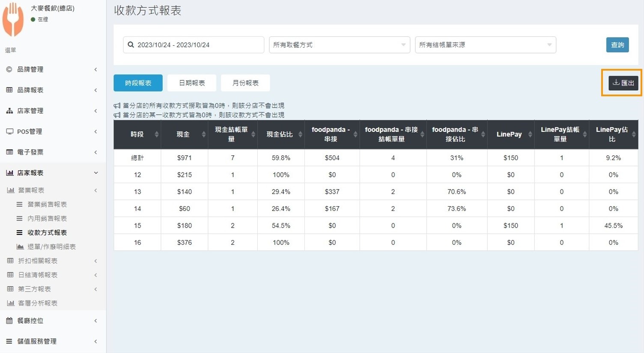644x353 pixels.
Task: Click the POS管理 monitor icon
Action: [x=9, y=131]
